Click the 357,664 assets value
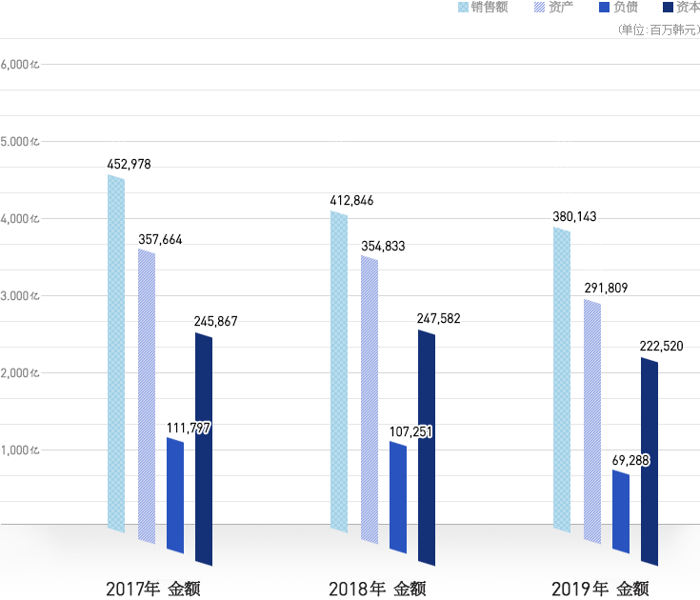This screenshot has width=700, height=600. [160, 240]
